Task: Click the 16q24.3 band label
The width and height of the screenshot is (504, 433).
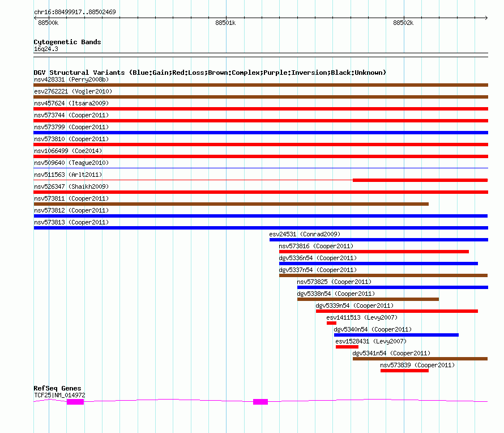Action: coord(46,49)
